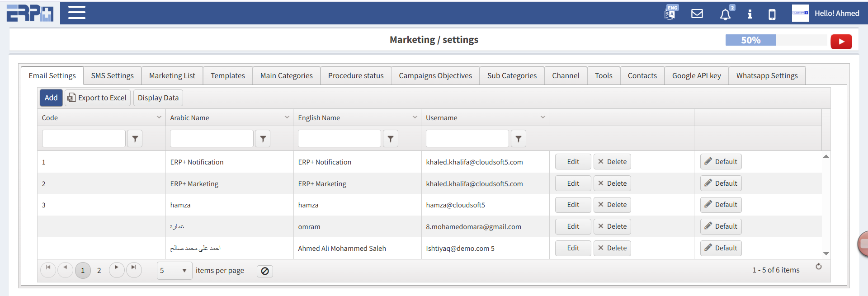Switch language using the ENG translate icon
This screenshot has height=296, width=868.
(670, 13)
